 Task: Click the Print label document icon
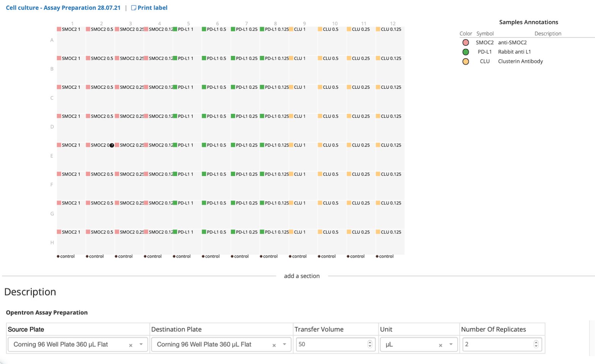[x=133, y=7]
